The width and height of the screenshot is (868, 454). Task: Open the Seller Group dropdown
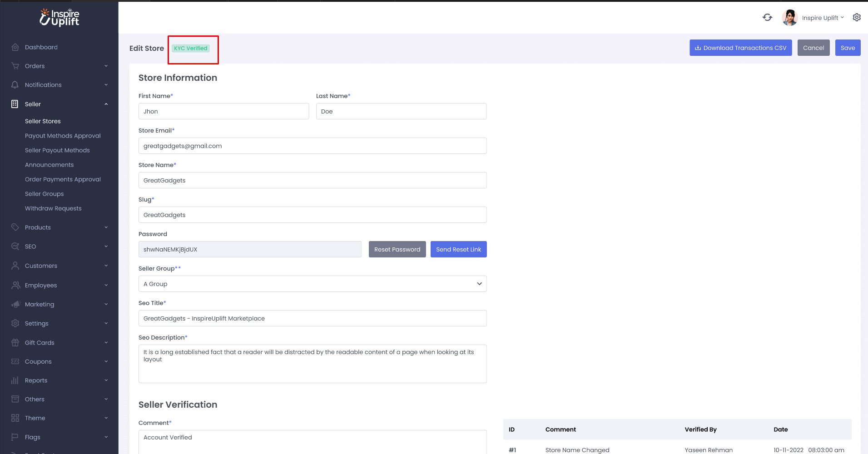312,284
